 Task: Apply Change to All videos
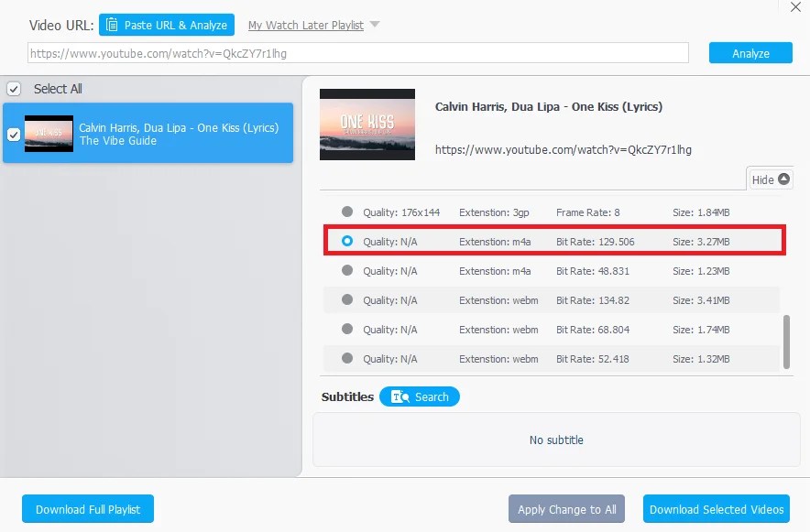tap(566, 508)
